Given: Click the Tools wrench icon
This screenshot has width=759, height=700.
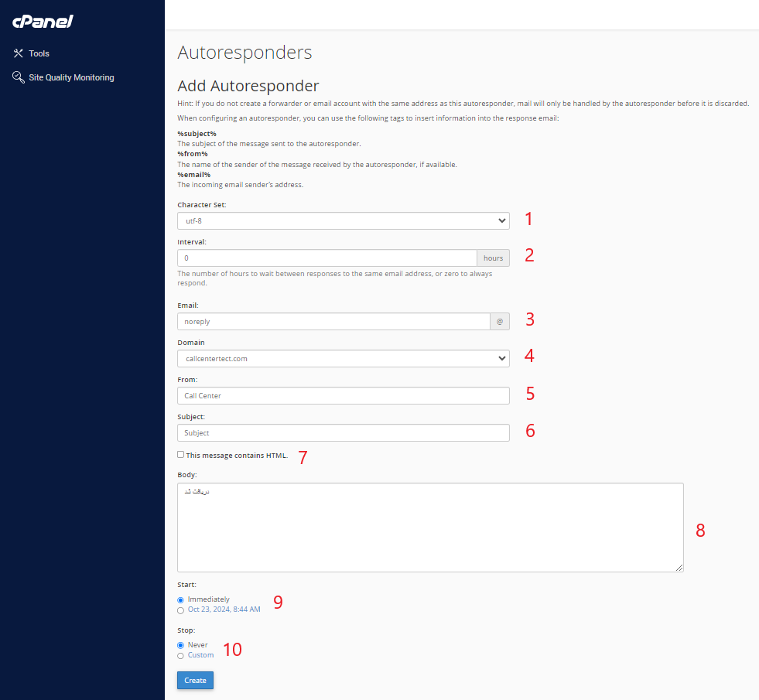Looking at the screenshot, I should coord(19,53).
